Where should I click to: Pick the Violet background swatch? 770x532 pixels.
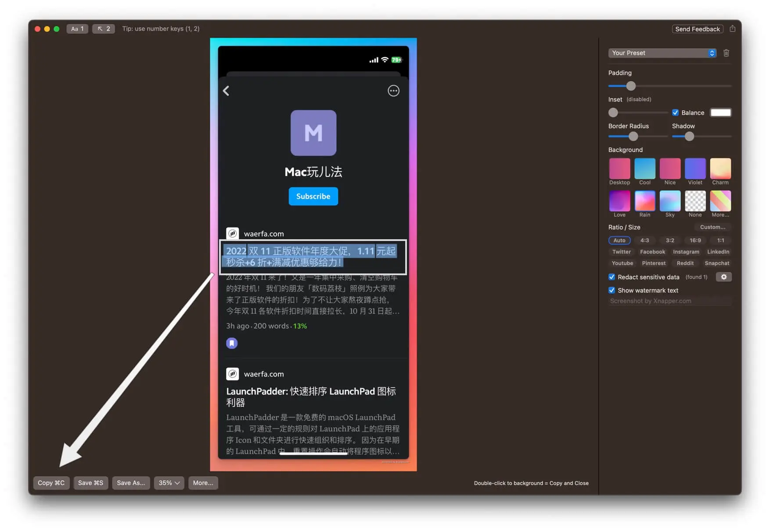(x=695, y=169)
